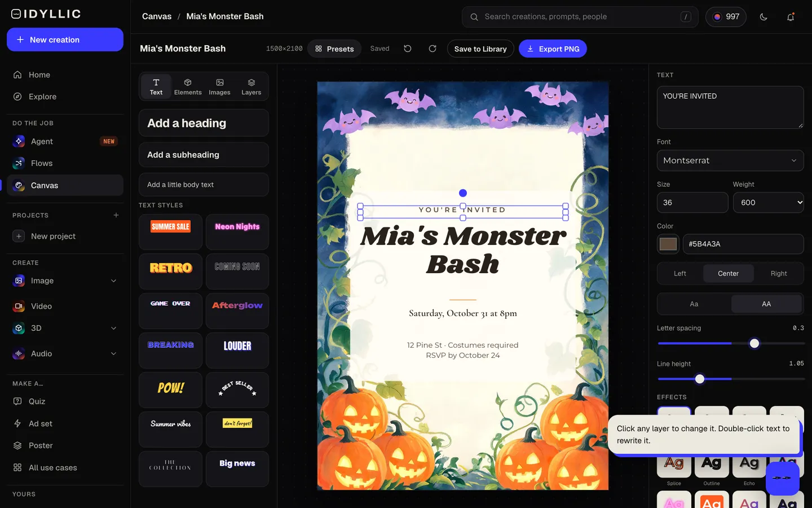Apply the Big news text style
The width and height of the screenshot is (812, 508).
[237, 469]
